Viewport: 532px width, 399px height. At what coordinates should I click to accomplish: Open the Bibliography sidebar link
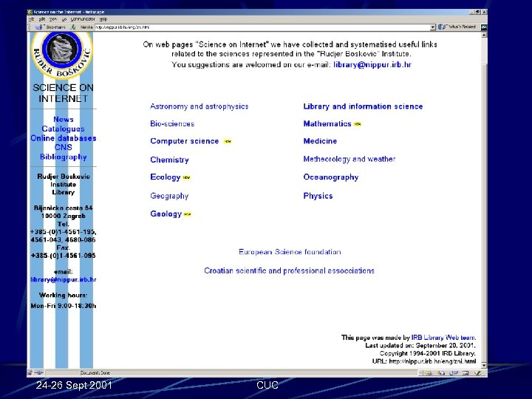(64, 157)
